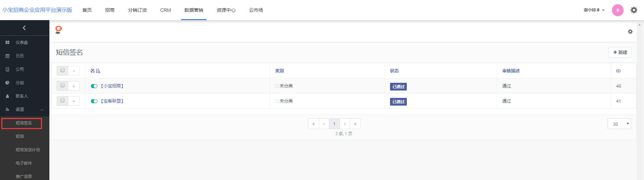Screen dimensions: 644x180
Task: Open the 【宝客联盟】 signature link
Action: coord(112,101)
